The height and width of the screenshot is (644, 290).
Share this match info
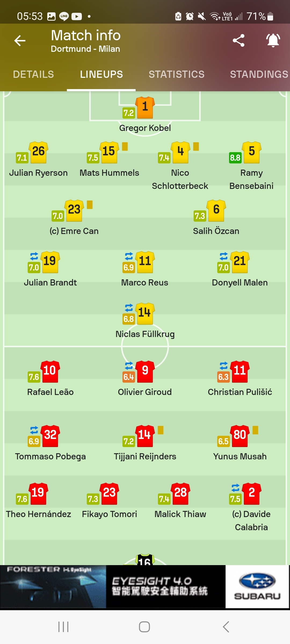(238, 41)
